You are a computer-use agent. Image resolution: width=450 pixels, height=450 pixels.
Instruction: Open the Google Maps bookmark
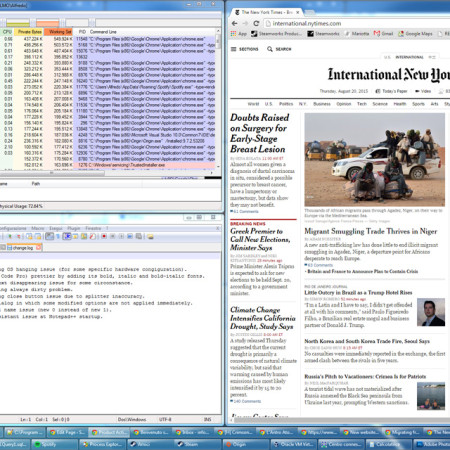(415, 34)
